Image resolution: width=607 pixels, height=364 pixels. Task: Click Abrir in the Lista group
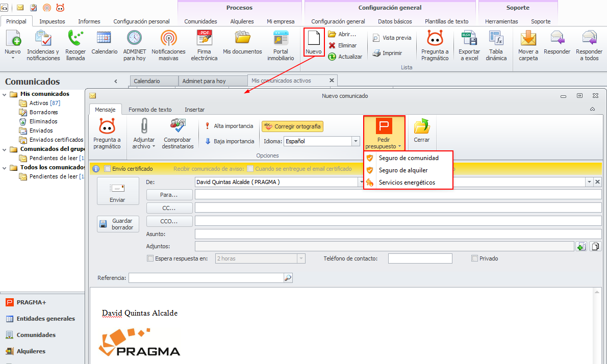click(x=342, y=34)
